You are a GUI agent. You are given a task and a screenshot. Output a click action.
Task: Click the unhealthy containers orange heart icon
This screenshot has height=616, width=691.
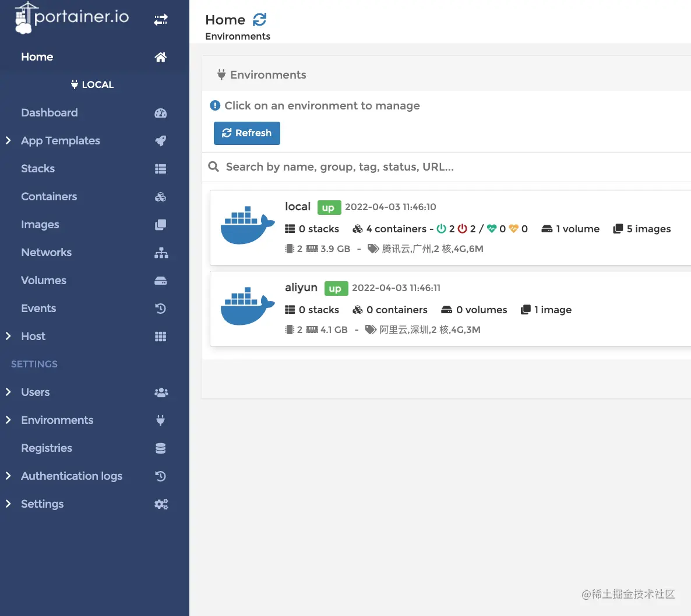click(514, 228)
